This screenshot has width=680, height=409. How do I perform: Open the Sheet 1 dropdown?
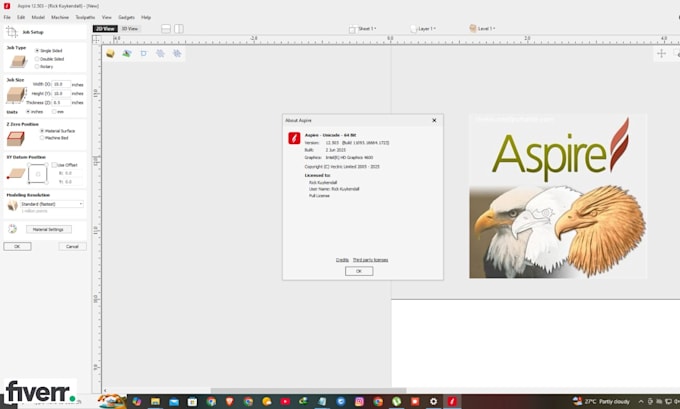[363, 29]
